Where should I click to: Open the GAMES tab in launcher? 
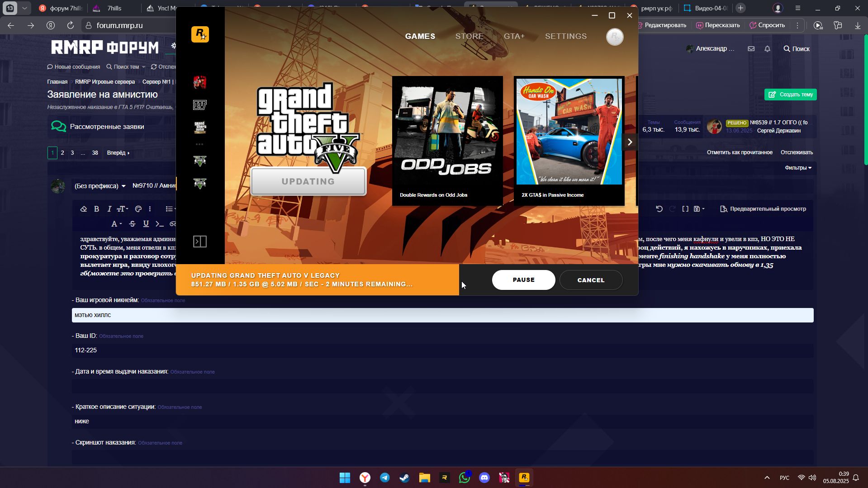[x=420, y=36]
